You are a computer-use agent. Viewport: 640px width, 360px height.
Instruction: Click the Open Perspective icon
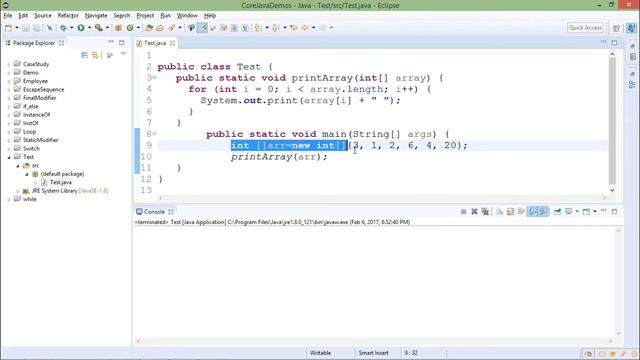[616, 28]
